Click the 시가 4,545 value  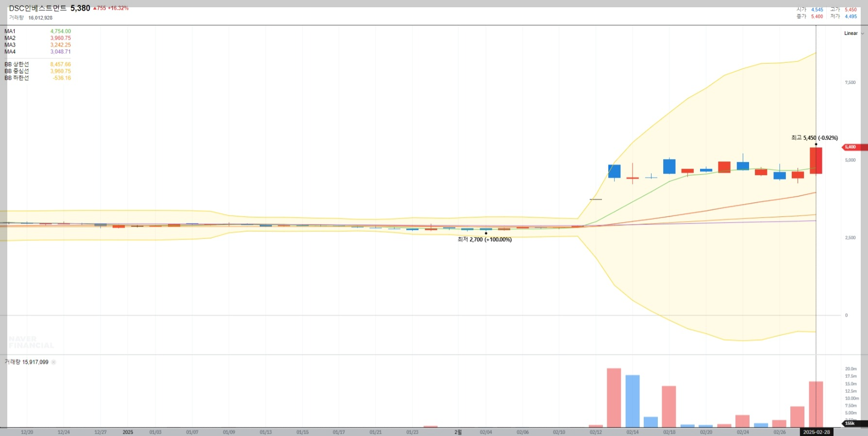coord(817,10)
